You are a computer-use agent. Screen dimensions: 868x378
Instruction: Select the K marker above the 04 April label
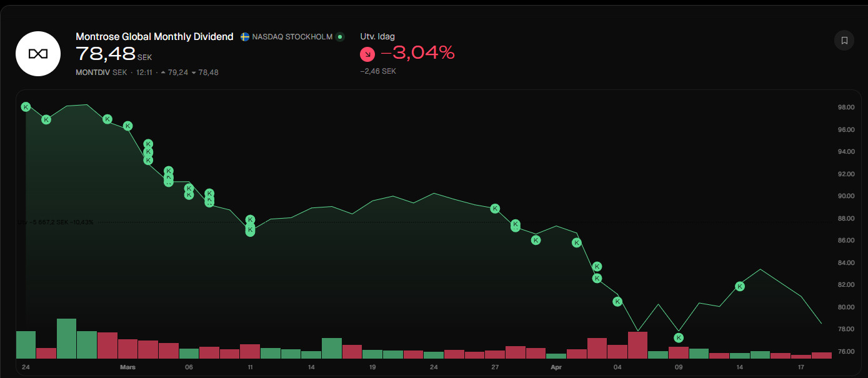coord(617,301)
